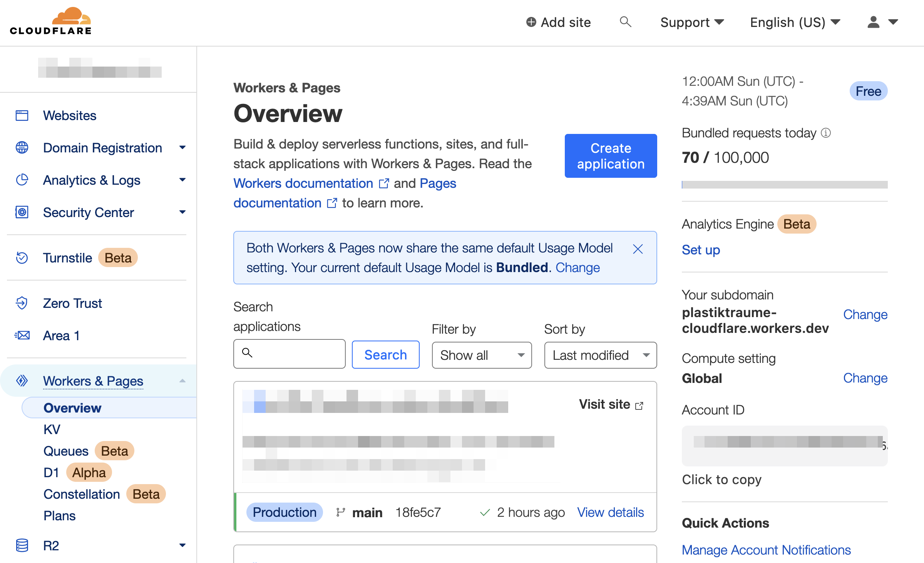924x563 pixels.
Task: Click the Security Center icon
Action: (x=22, y=212)
